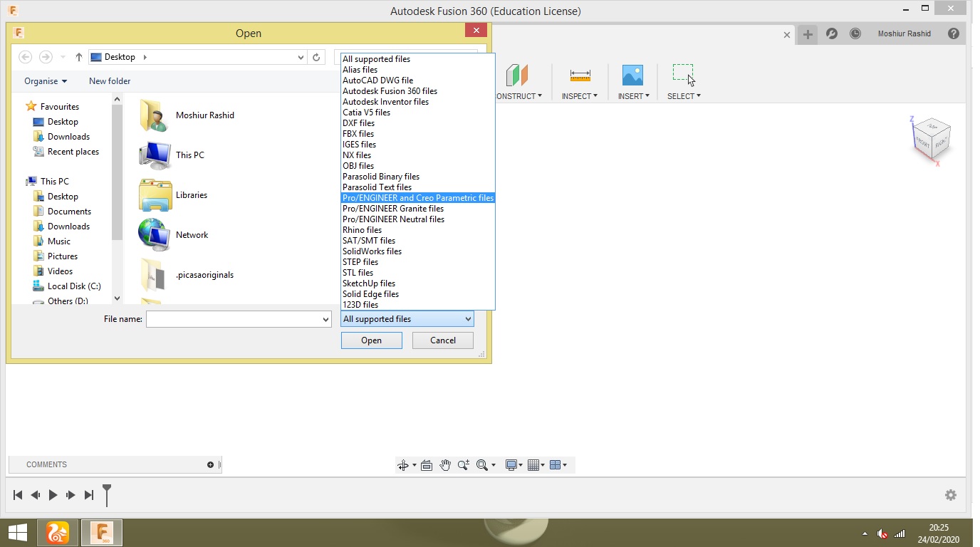This screenshot has height=547, width=980.
Task: Click the Orbit navigation icon
Action: (403, 465)
